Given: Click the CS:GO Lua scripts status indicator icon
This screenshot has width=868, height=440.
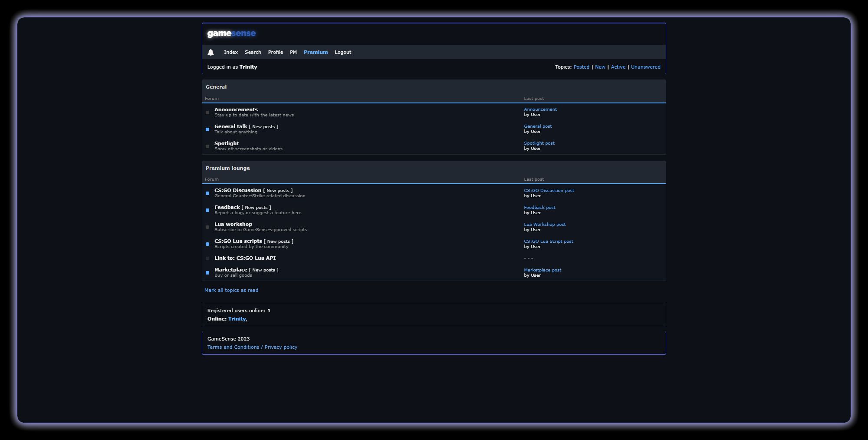Looking at the screenshot, I should coord(207,244).
